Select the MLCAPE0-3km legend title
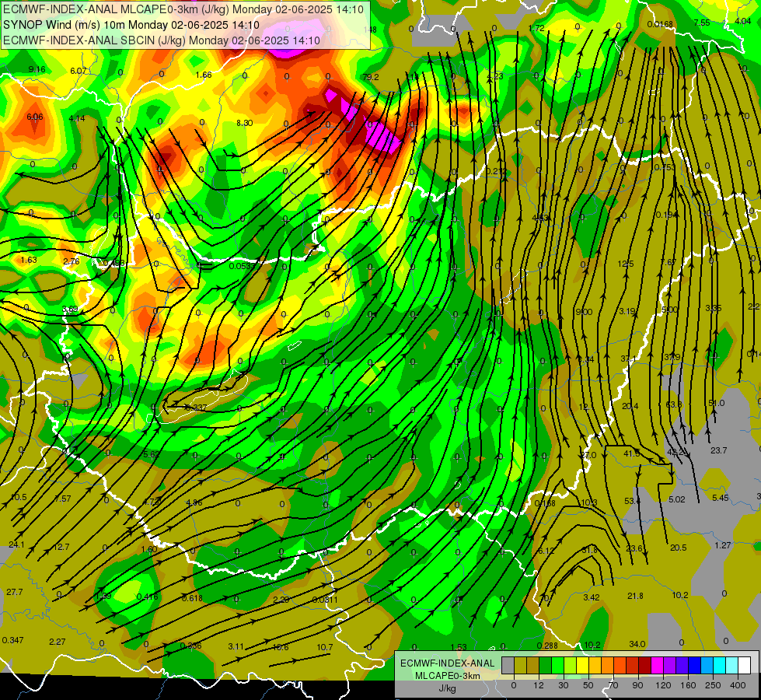Image resolution: width=761 pixels, height=700 pixels. point(448,675)
